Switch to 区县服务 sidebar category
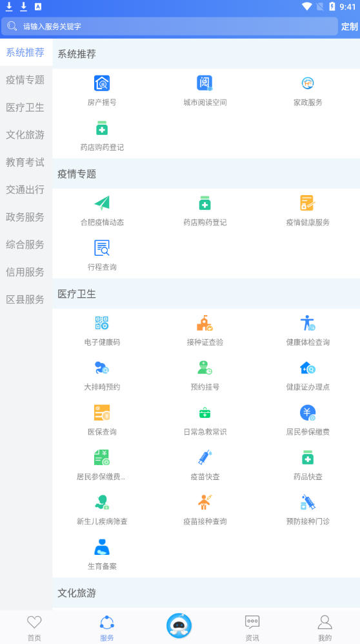 [25, 300]
